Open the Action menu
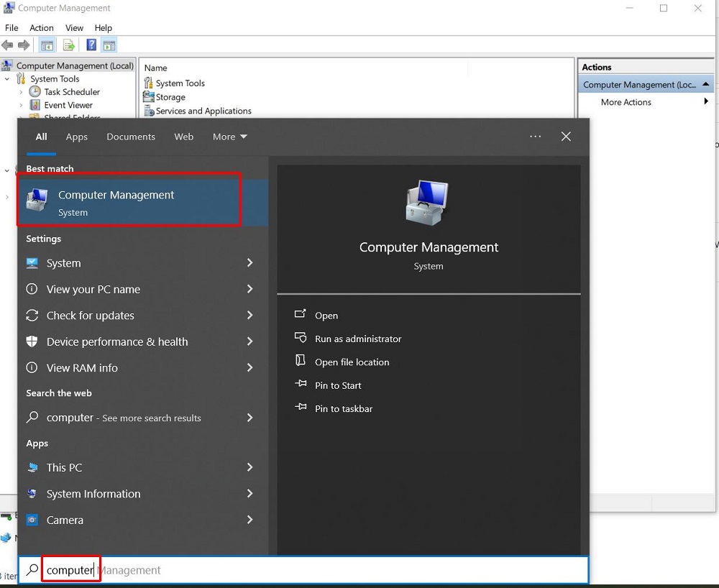This screenshot has height=588, width=719. 42,28
